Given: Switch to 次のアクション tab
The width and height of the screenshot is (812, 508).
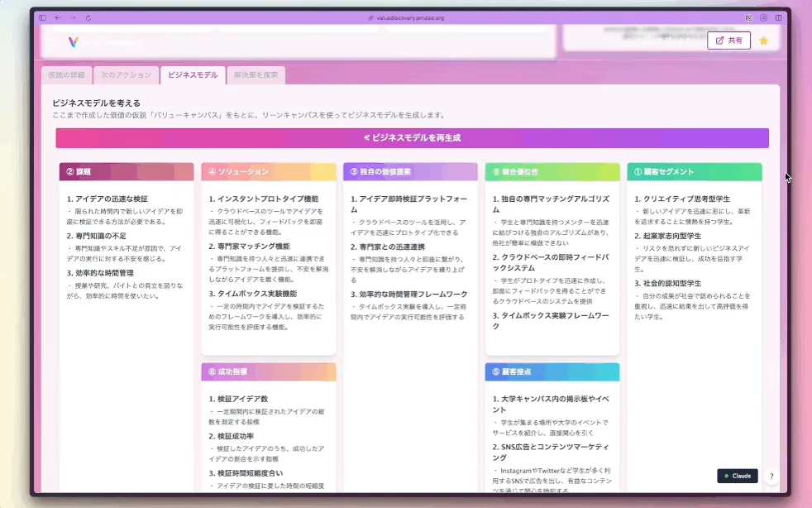Looking at the screenshot, I should click(x=127, y=75).
